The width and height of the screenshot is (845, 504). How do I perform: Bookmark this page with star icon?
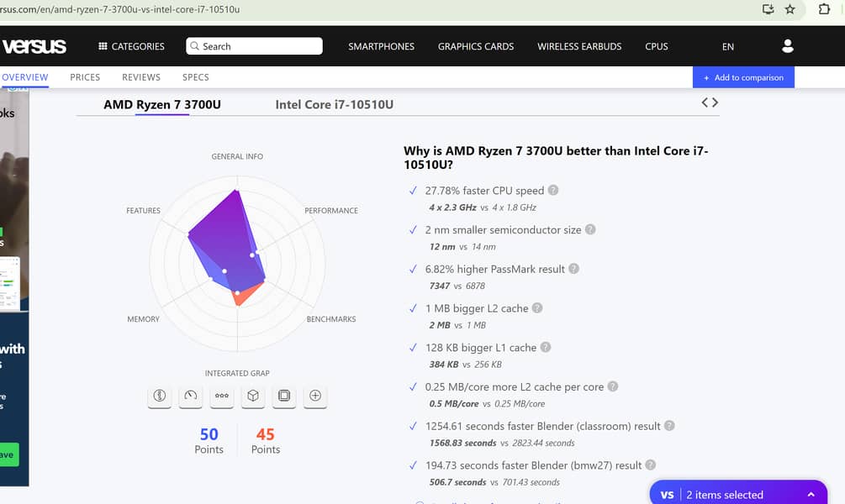point(790,9)
